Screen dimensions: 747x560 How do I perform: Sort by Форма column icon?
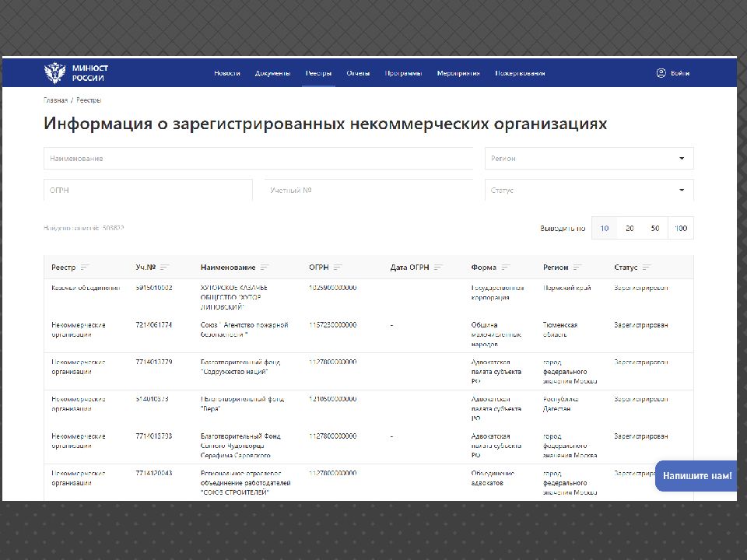click(506, 267)
